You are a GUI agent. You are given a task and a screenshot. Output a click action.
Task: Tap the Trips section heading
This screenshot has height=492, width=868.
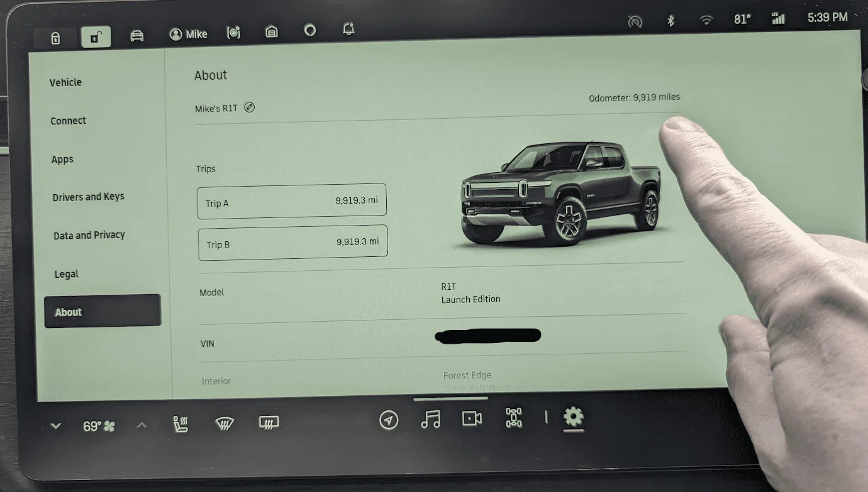[206, 168]
